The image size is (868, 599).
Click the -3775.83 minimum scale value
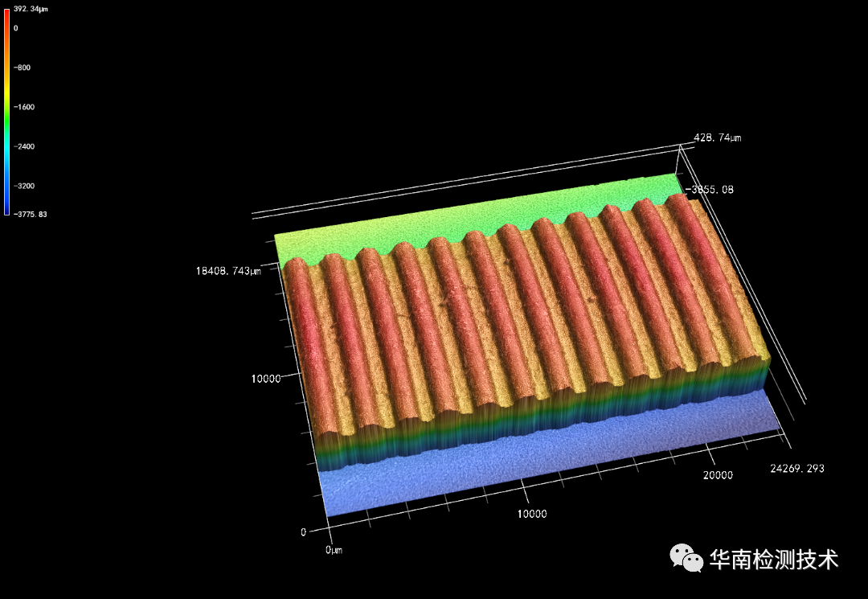31,214
